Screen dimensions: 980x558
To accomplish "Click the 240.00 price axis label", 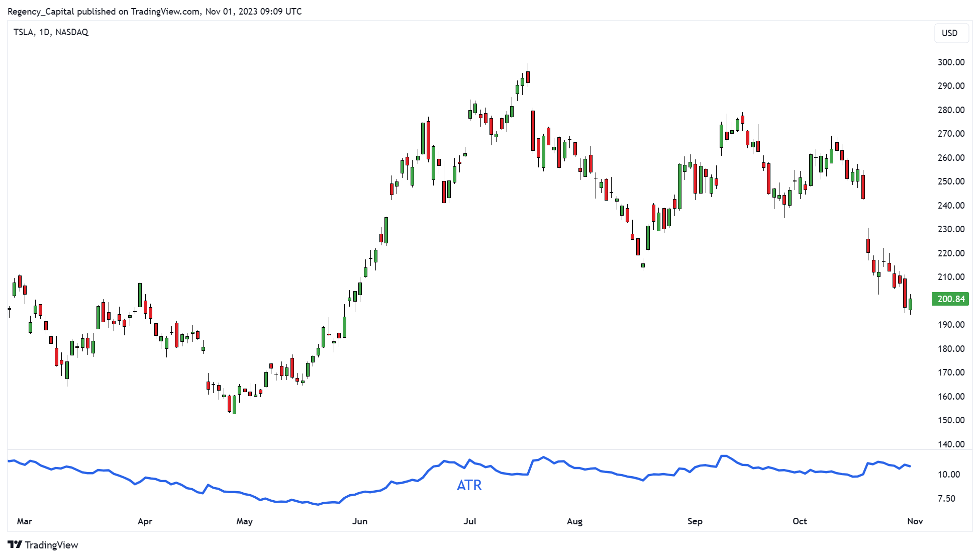I will click(x=951, y=206).
